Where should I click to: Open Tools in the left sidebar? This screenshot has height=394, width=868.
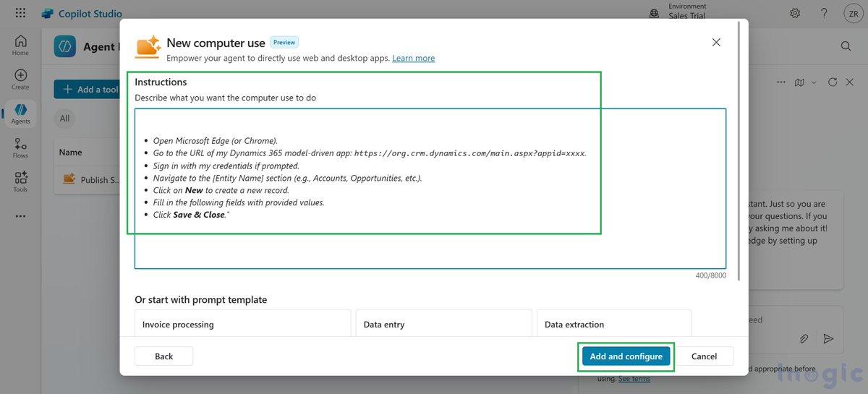pos(20,182)
